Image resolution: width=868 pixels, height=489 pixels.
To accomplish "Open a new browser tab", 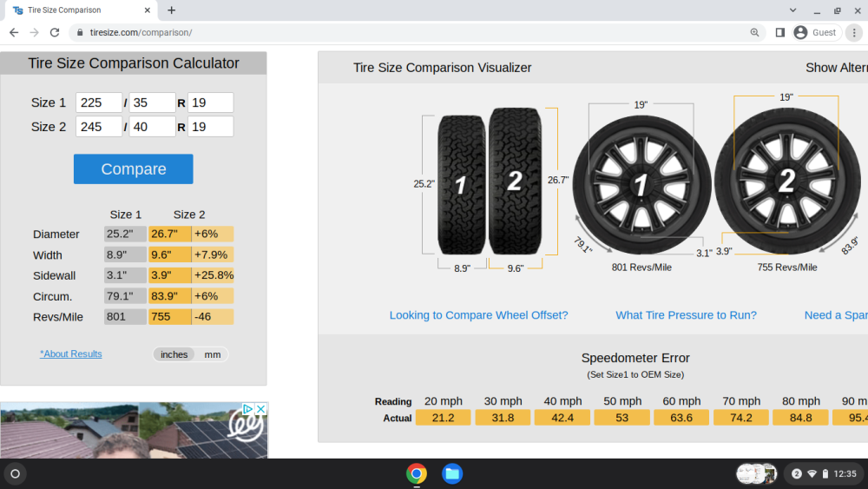I will (x=172, y=10).
